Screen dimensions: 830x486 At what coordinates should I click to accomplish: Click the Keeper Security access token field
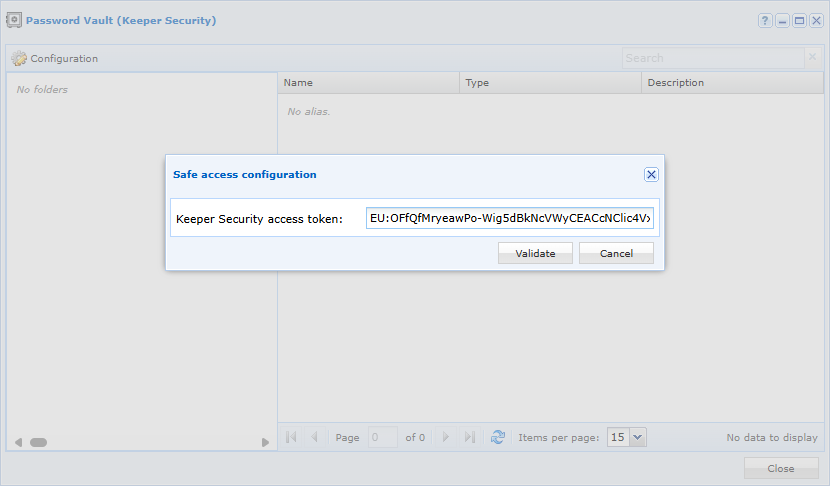click(510, 218)
